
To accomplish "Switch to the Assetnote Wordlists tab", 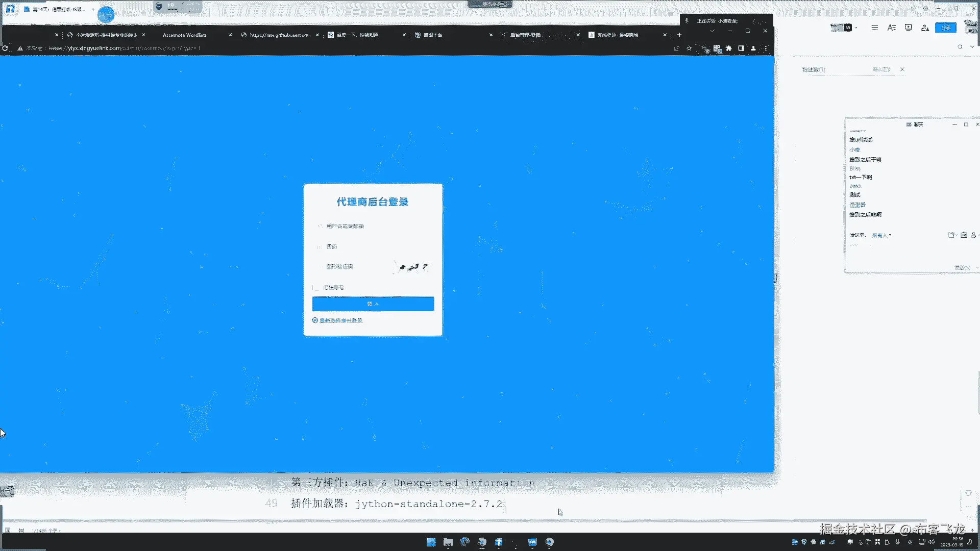I will (185, 35).
